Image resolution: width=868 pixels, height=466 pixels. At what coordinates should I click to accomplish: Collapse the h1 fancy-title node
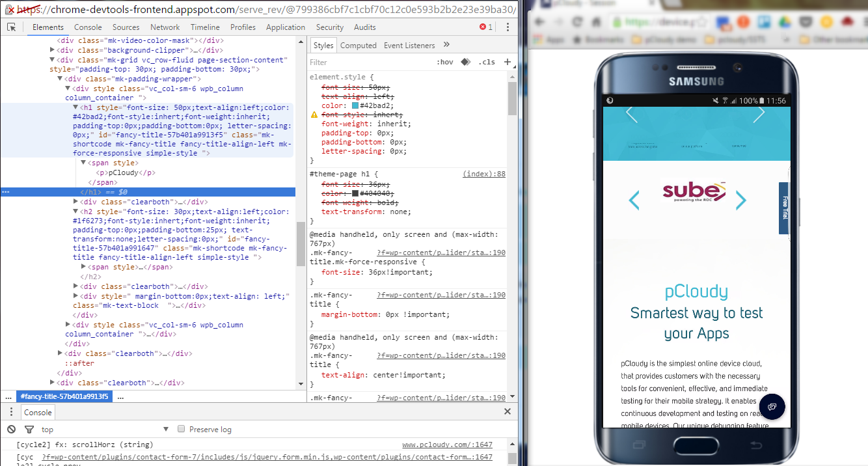click(x=75, y=107)
